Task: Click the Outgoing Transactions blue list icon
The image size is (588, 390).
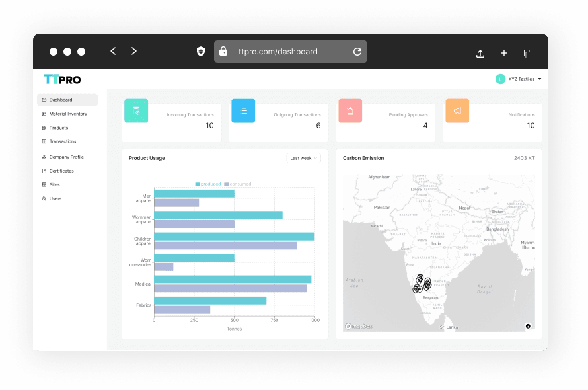Action: tap(243, 111)
